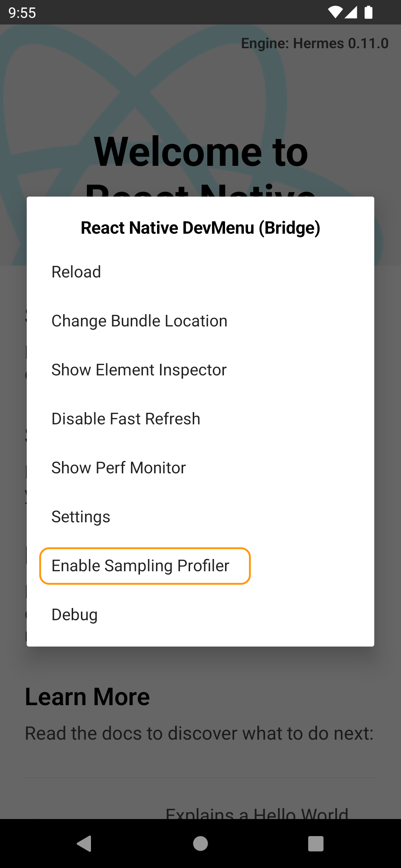Show the Perf Monitor overlay
This screenshot has width=401, height=868.
click(118, 467)
